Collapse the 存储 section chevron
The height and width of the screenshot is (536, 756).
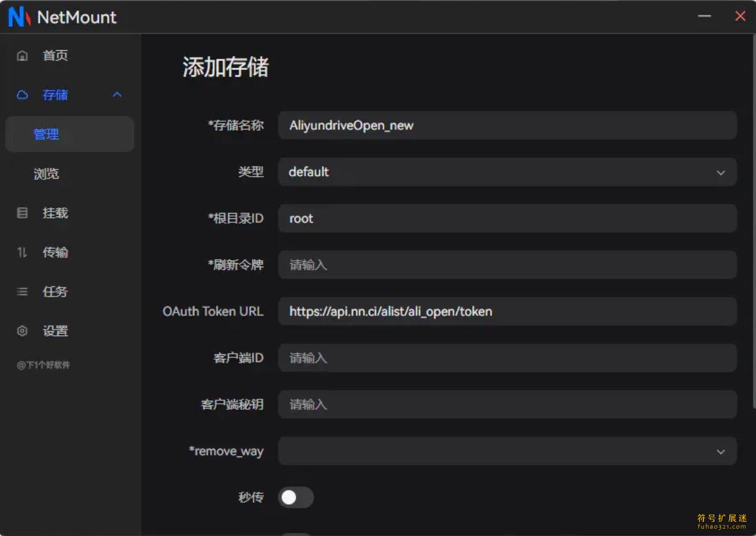click(116, 94)
